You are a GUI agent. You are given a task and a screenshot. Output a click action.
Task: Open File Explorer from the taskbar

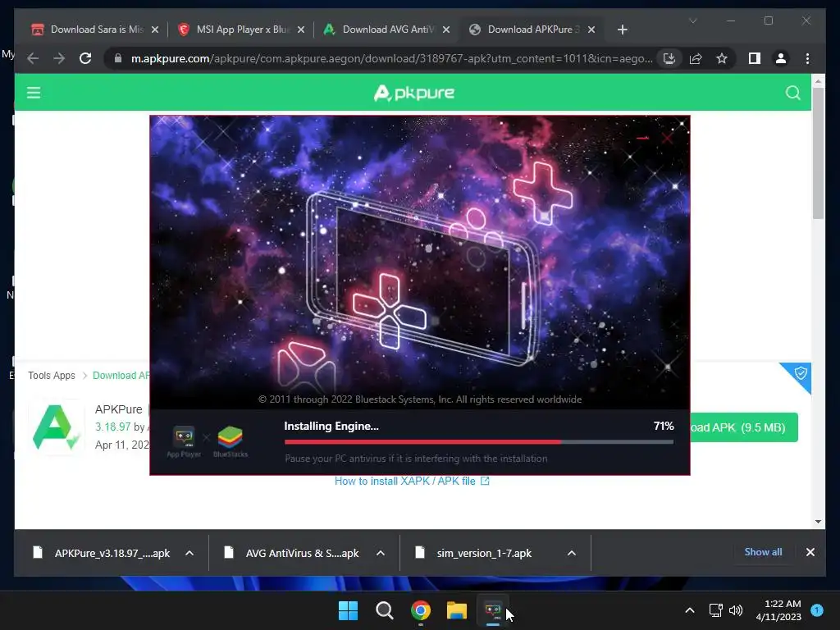click(x=457, y=610)
